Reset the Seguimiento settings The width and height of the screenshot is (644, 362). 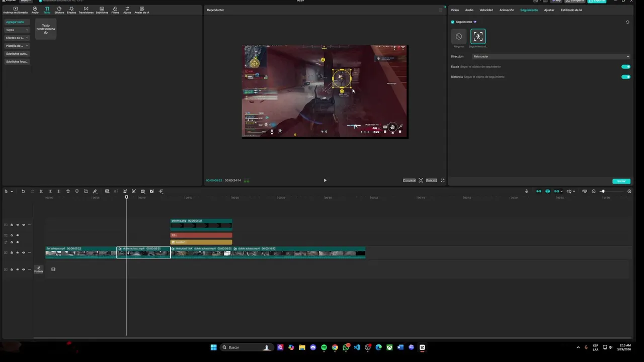pyautogui.click(x=627, y=22)
